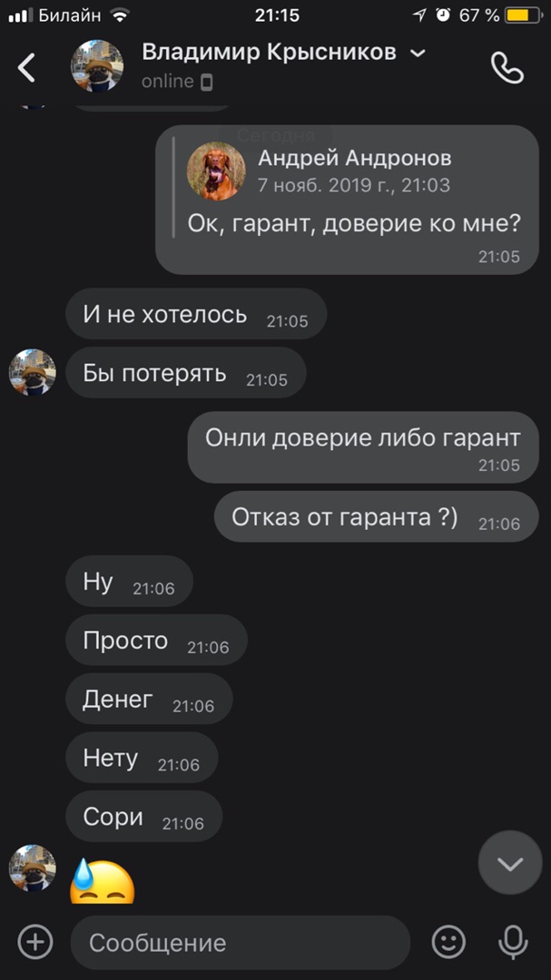Viewport: 551px width, 980px height.
Task: Open the attachment plus button
Action: pyautogui.click(x=35, y=941)
